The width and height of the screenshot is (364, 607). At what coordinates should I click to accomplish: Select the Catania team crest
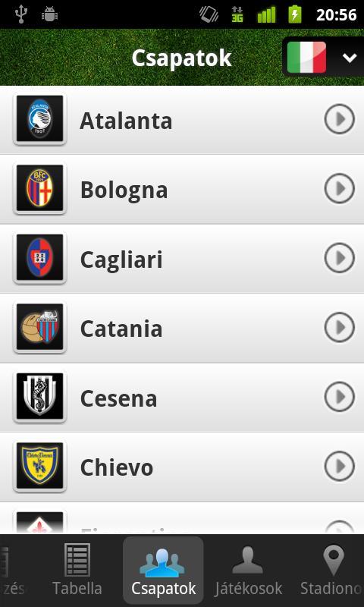click(40, 327)
